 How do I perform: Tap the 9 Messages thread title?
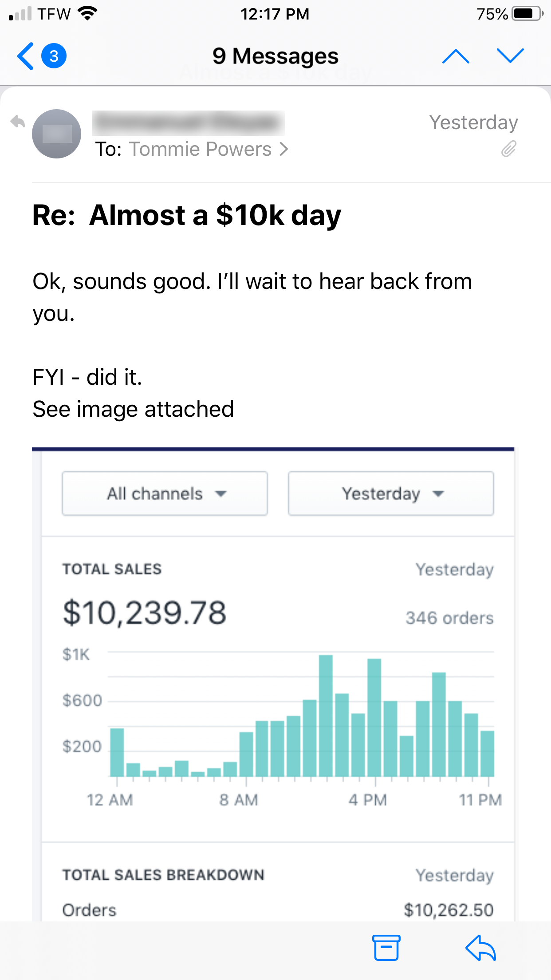(x=275, y=56)
